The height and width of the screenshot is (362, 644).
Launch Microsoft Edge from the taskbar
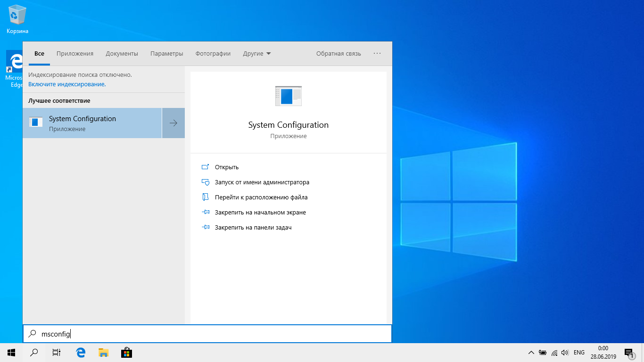[x=81, y=352]
